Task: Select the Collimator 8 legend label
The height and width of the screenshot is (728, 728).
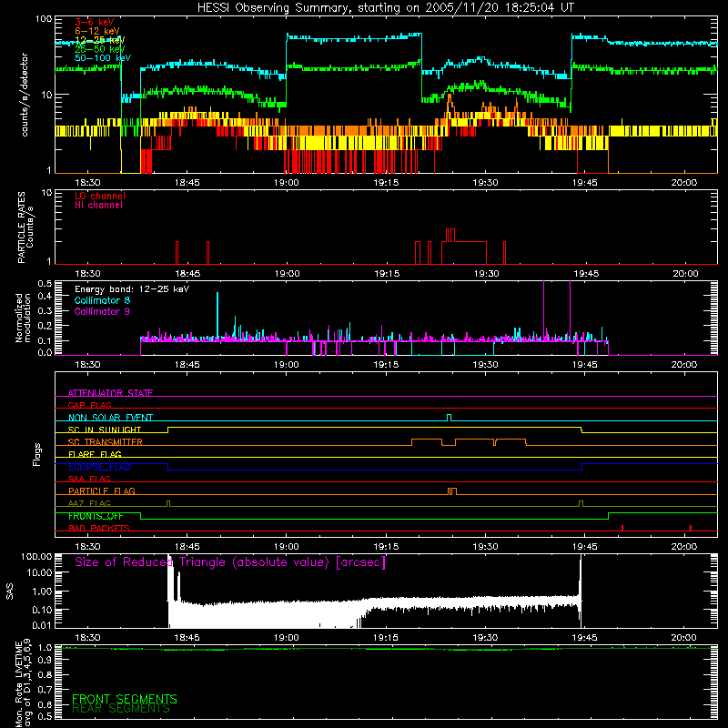Action: [102, 300]
